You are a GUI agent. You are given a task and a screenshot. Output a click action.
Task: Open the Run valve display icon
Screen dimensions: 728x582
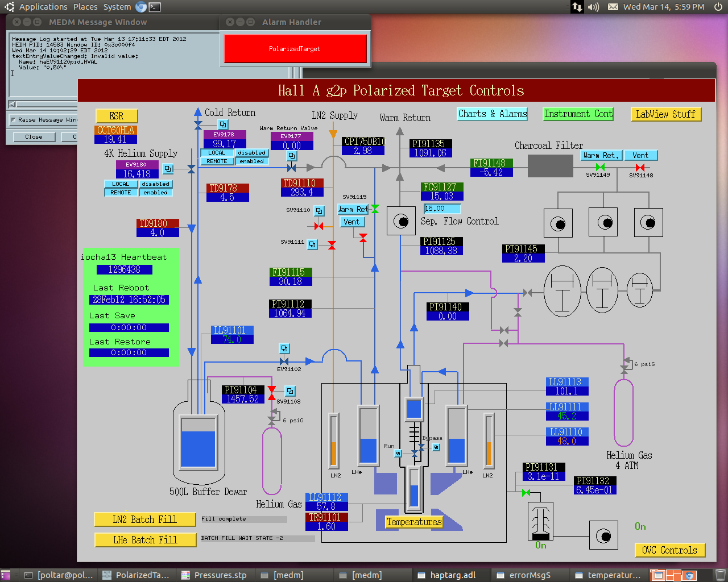click(398, 453)
